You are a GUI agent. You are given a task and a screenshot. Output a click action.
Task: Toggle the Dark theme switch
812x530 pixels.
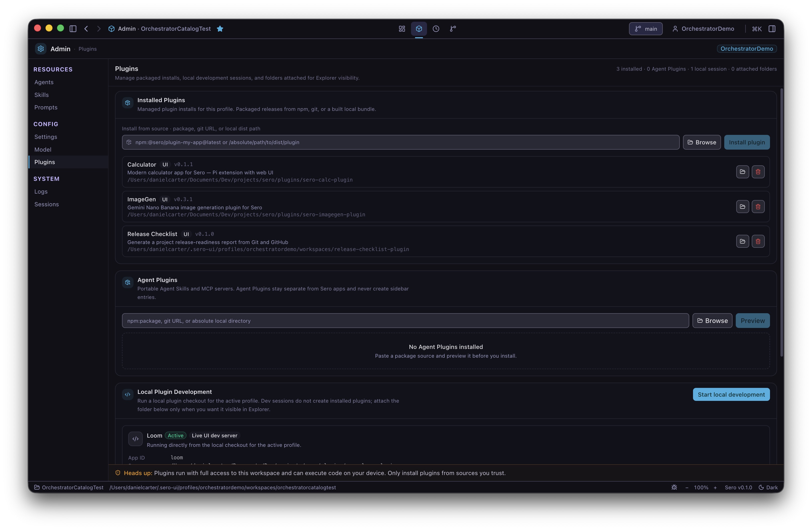point(768,487)
